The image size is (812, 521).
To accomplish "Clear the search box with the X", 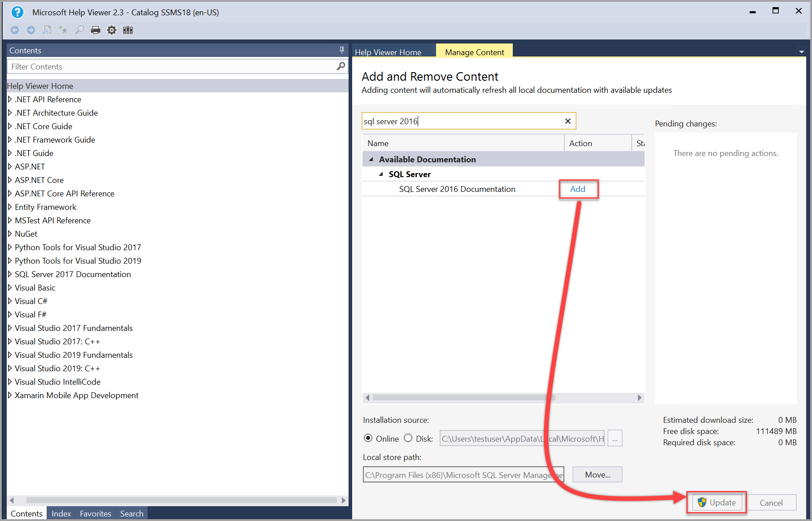I will pos(568,121).
